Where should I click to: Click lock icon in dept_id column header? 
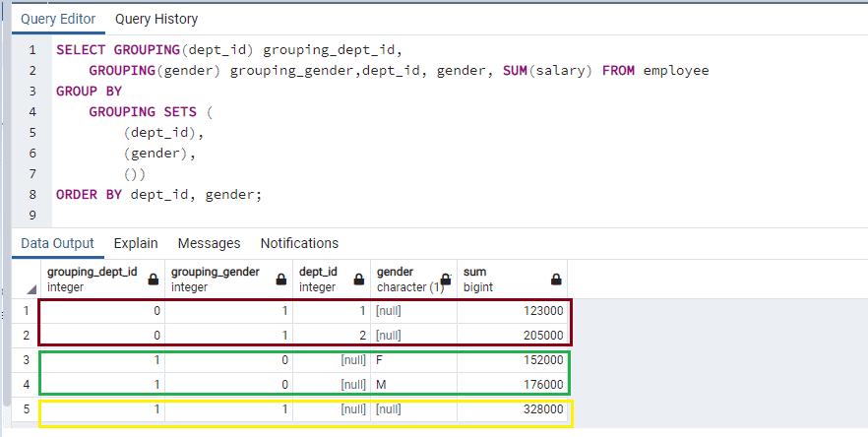click(358, 280)
